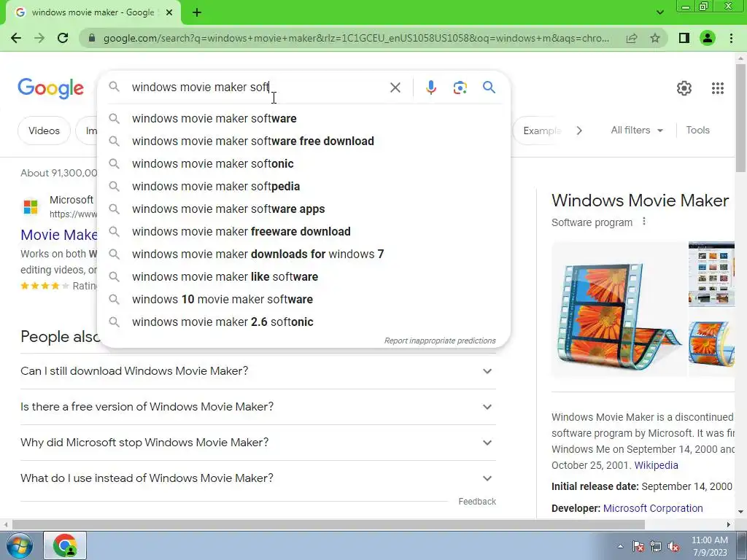Bookmark this page with the star icon
The image size is (747, 560).
coord(655,38)
